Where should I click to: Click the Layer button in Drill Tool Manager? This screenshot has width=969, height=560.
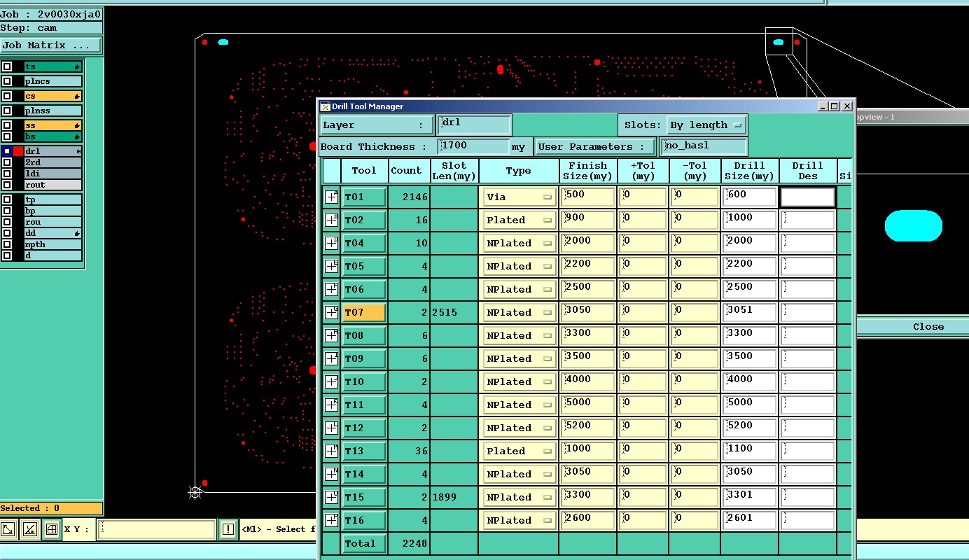tap(377, 125)
